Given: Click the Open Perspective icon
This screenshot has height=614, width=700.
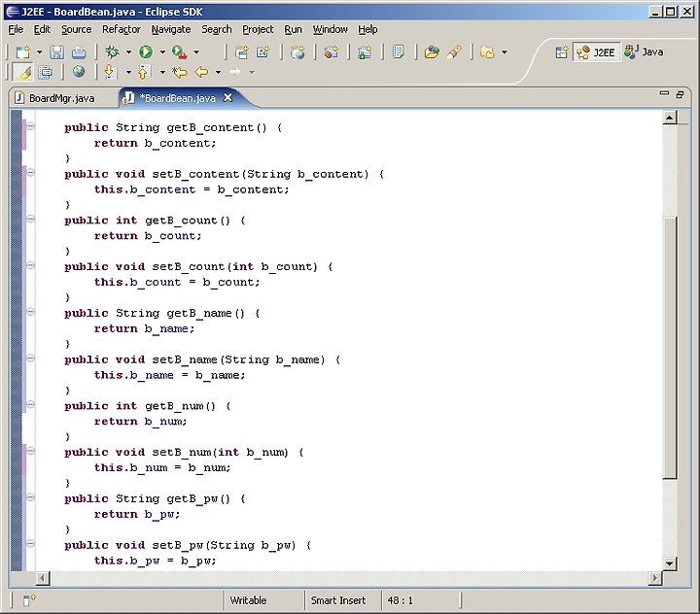Looking at the screenshot, I should click(562, 52).
